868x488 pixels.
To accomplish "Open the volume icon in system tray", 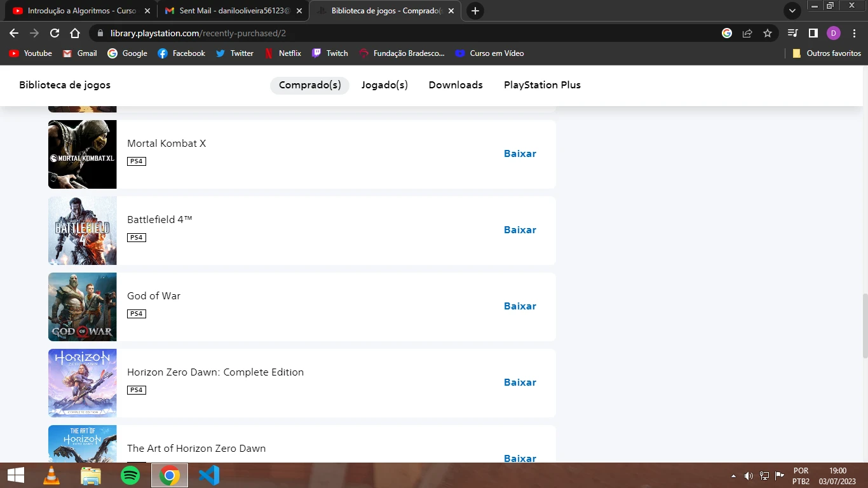I will point(749,476).
